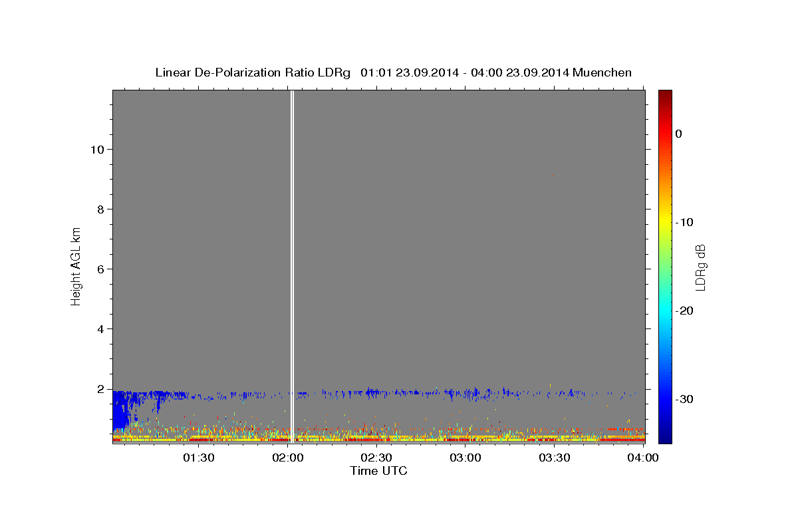This screenshot has width=798, height=532.
Task: Click the Height AGL km axis title
Action: pyautogui.click(x=76, y=265)
